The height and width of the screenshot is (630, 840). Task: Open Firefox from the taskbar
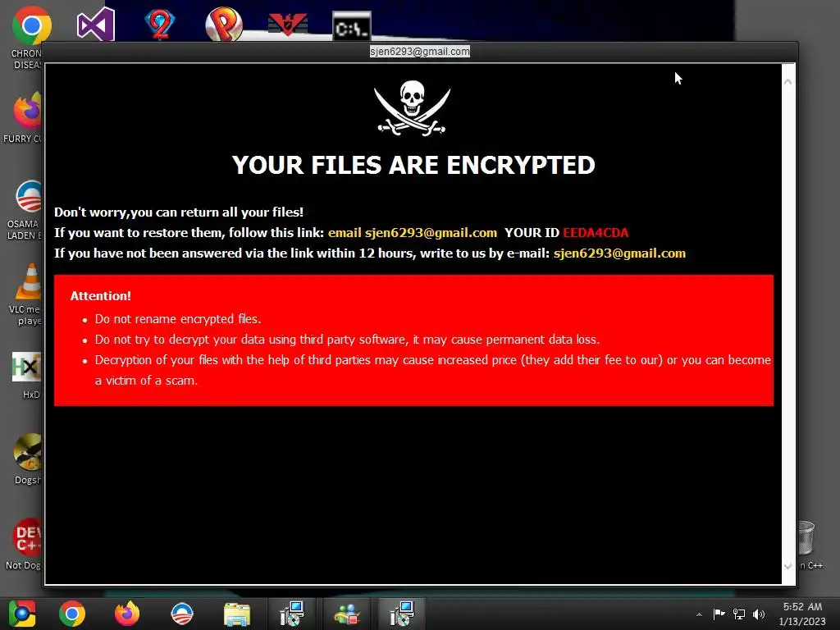127,614
